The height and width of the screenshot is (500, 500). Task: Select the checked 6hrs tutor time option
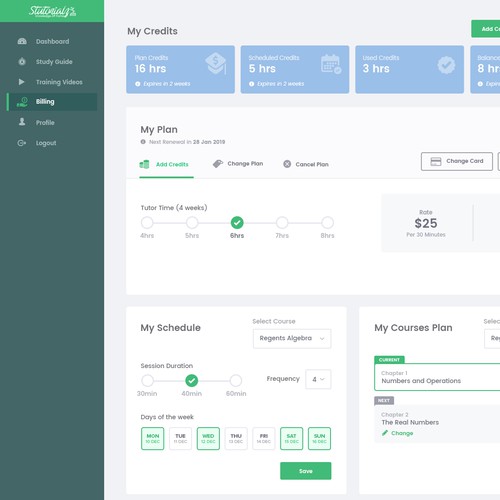click(237, 222)
